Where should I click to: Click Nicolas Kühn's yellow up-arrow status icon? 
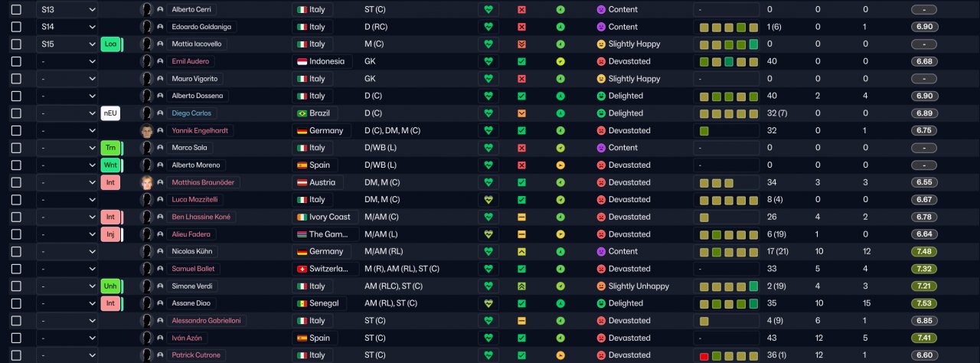coord(521,251)
